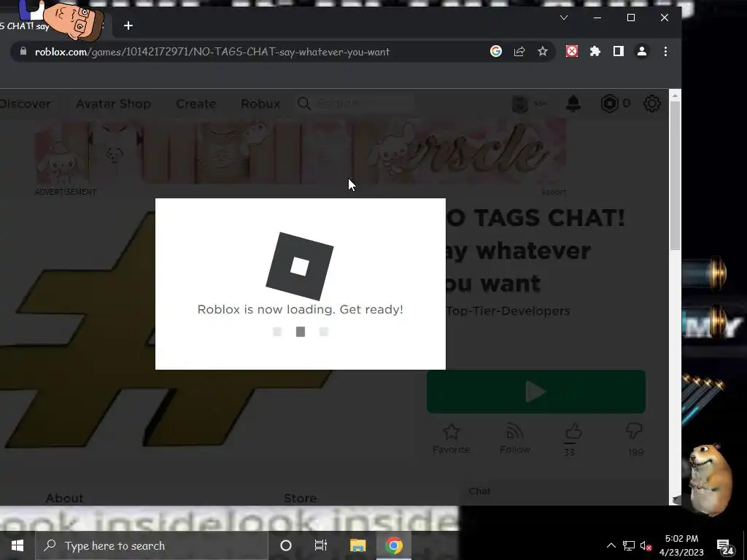Open the tab search chevron
Viewport: 747px width, 560px height.
click(564, 17)
